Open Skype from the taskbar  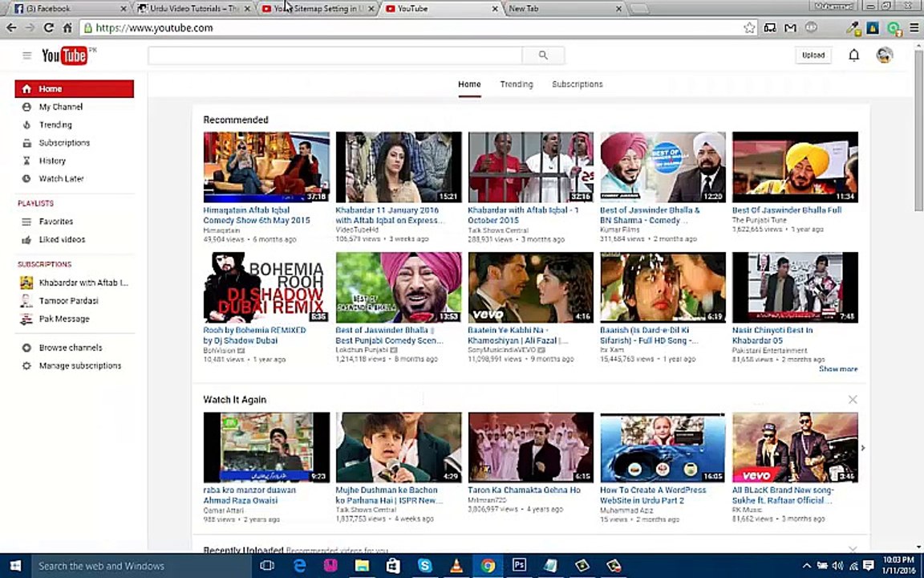(x=424, y=566)
